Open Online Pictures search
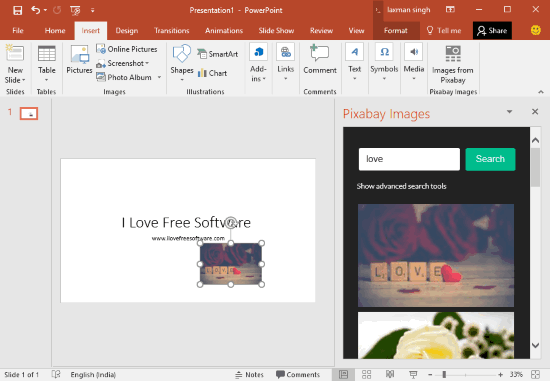 point(127,49)
